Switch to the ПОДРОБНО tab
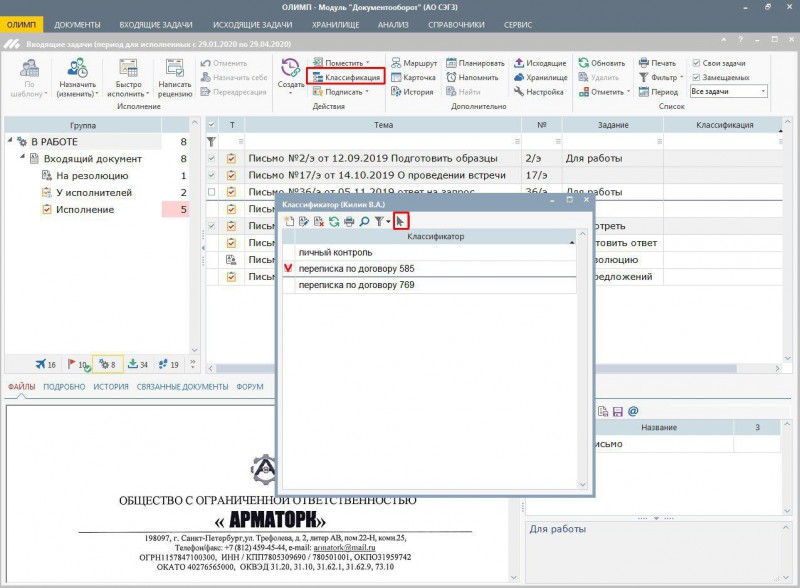Image resolution: width=800 pixels, height=588 pixels. [64, 386]
